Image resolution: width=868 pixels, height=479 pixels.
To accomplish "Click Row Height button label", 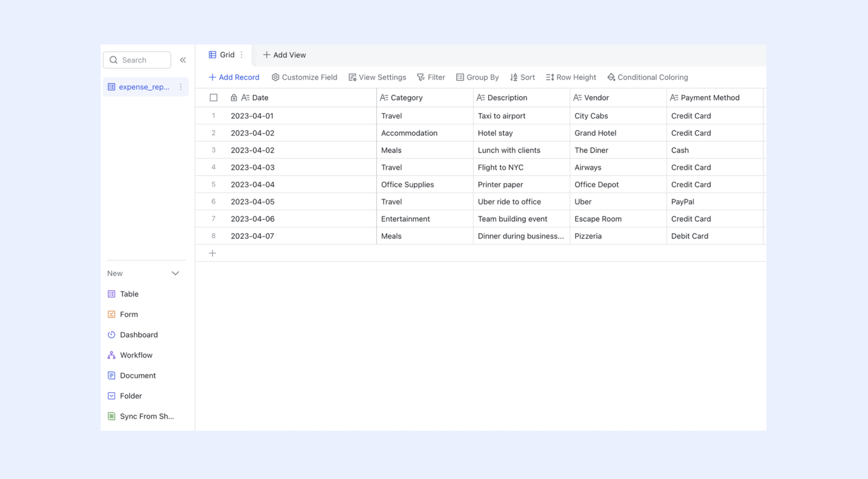I will [576, 77].
